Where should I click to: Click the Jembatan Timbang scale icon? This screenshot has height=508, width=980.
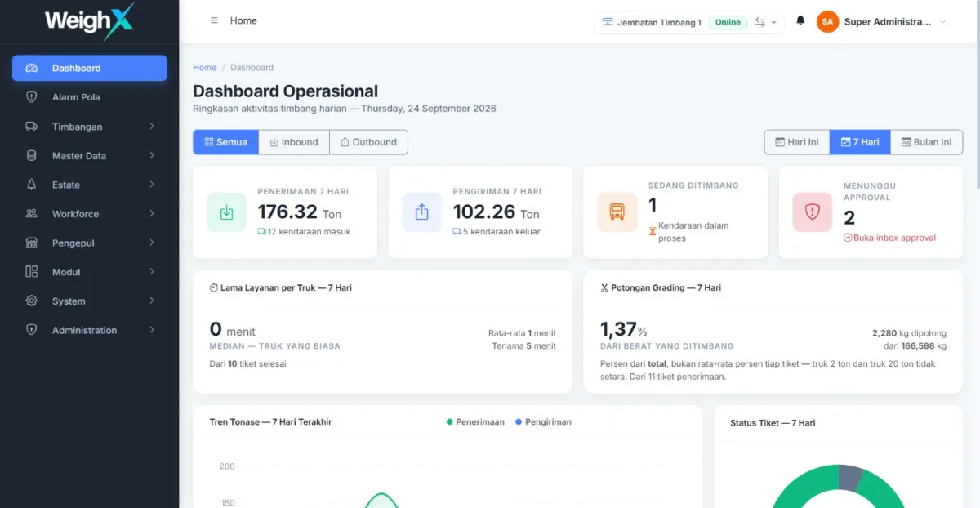tap(608, 22)
